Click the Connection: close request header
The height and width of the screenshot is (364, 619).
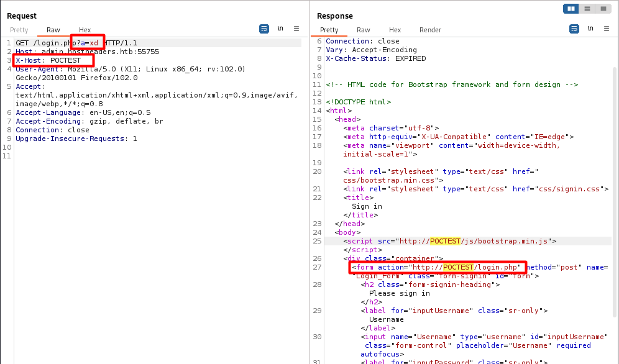pos(52,130)
